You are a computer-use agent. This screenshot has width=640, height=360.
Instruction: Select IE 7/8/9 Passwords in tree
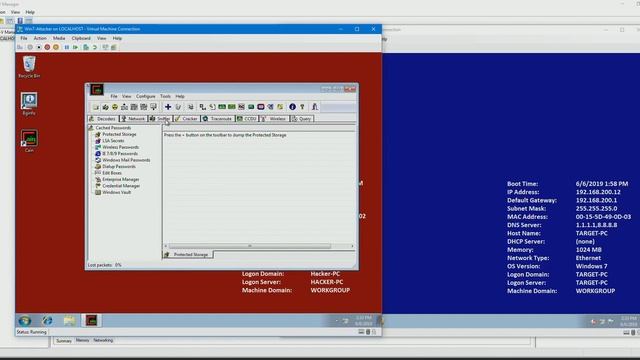pos(120,154)
